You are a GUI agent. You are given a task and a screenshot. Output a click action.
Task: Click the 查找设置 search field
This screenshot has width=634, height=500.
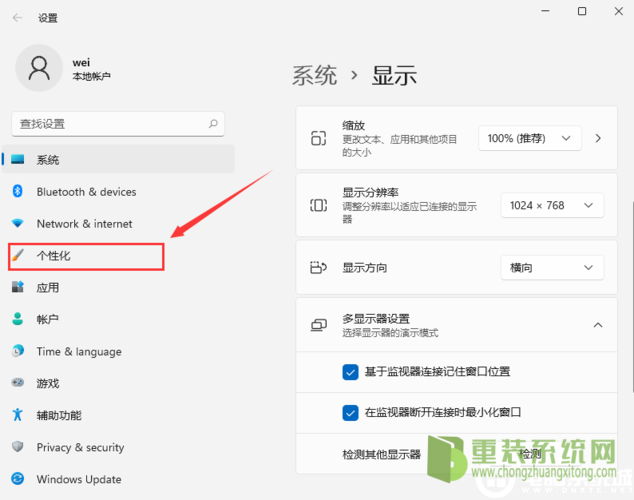[x=118, y=124]
